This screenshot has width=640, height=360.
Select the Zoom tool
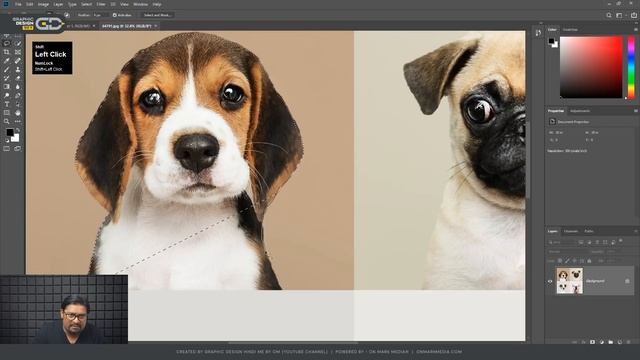coord(7,121)
